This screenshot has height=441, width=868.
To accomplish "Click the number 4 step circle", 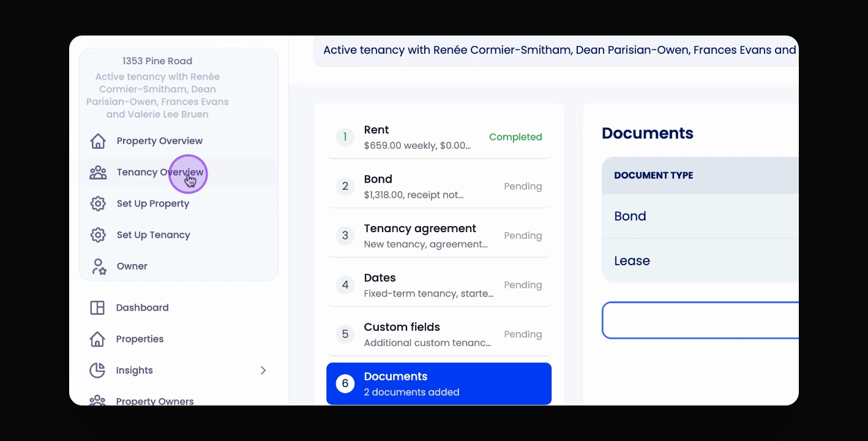I will [x=345, y=285].
